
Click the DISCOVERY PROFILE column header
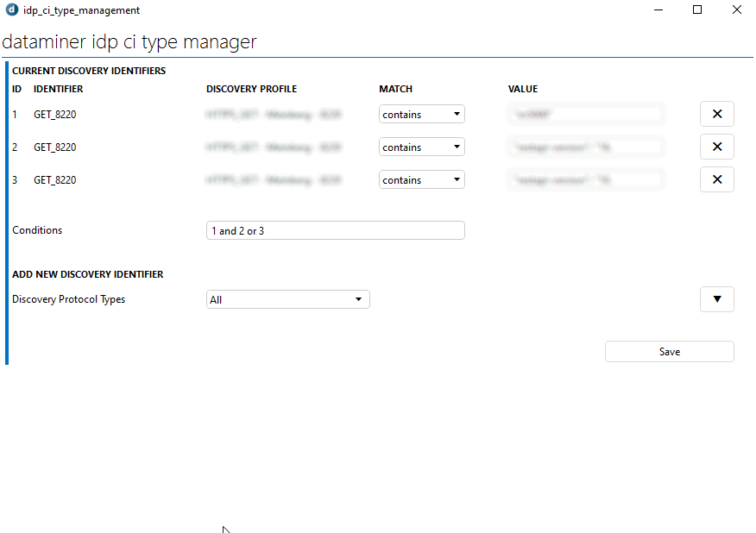[x=252, y=89]
